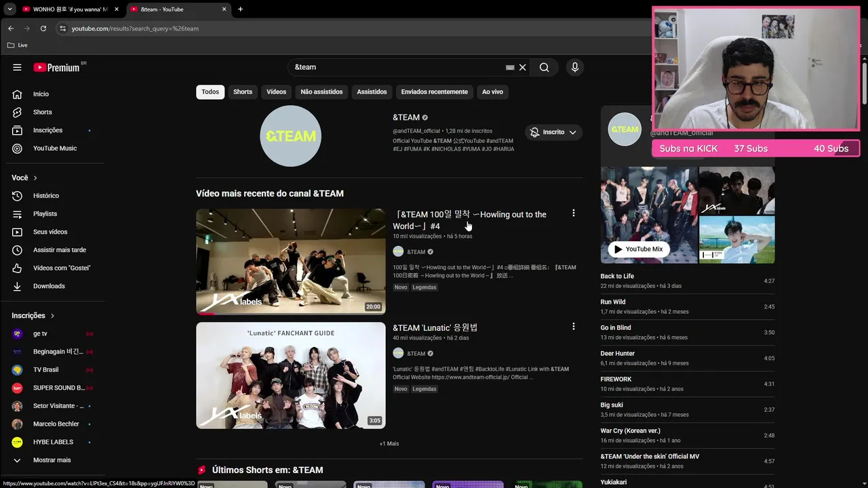Select the Ao vivo filter chip
The width and height of the screenshot is (868, 488).
coord(492,91)
